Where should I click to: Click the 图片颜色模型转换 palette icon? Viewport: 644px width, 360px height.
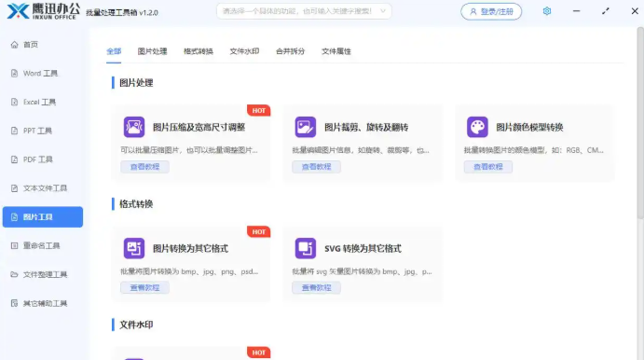point(477,127)
